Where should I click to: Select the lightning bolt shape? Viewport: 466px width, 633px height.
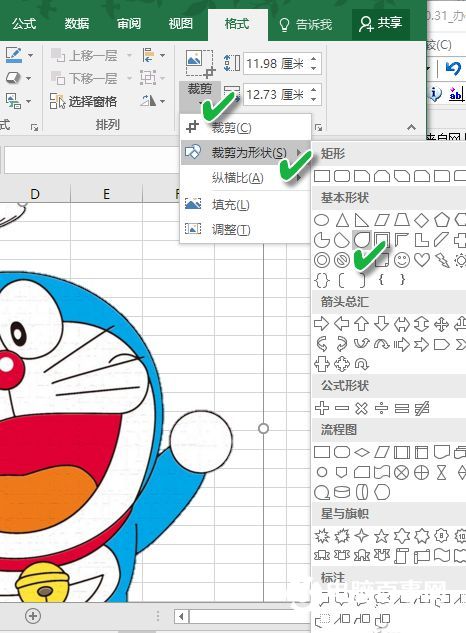(x=442, y=260)
